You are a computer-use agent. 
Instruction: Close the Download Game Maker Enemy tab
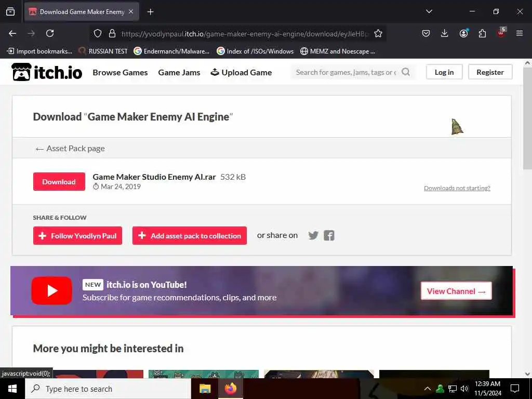[131, 11]
